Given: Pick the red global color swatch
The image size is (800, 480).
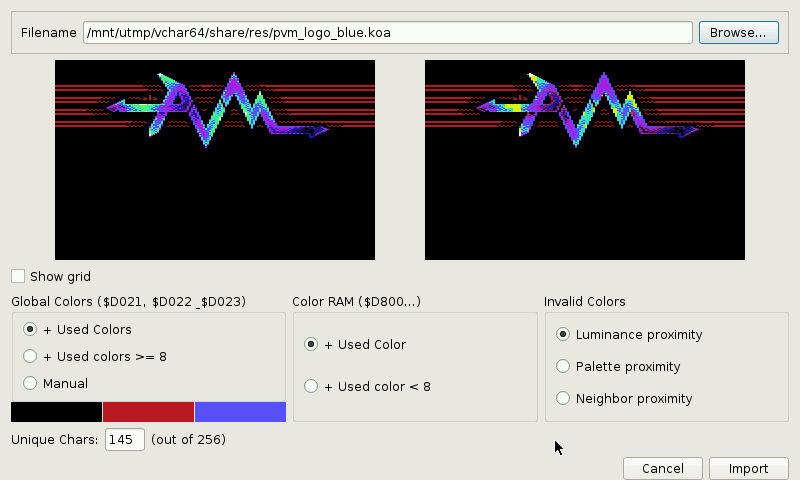Looking at the screenshot, I should click(x=148, y=412).
